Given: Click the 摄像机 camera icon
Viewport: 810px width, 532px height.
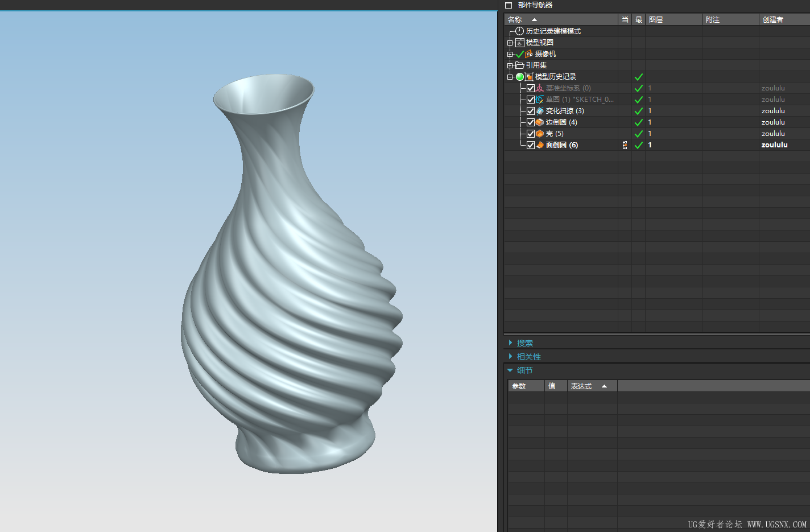Looking at the screenshot, I should [x=529, y=54].
